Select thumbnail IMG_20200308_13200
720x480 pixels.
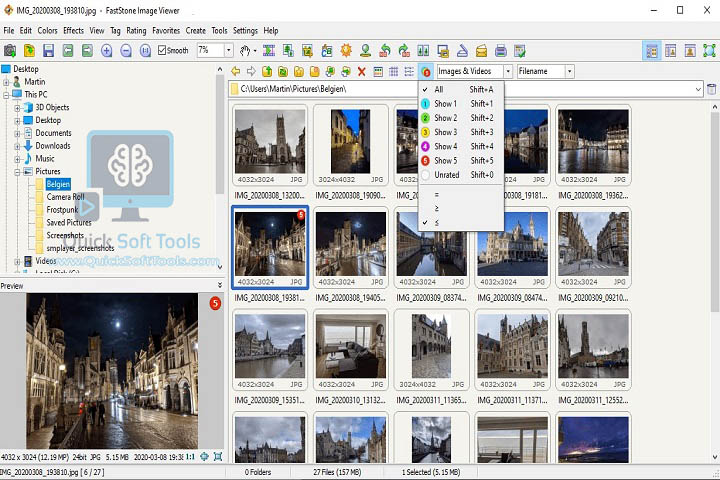(x=270, y=145)
